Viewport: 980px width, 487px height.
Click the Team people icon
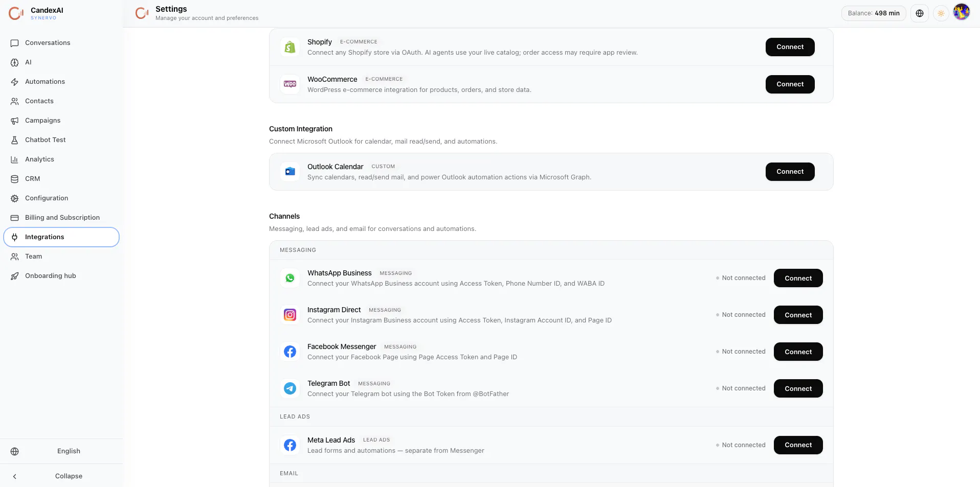pos(15,257)
